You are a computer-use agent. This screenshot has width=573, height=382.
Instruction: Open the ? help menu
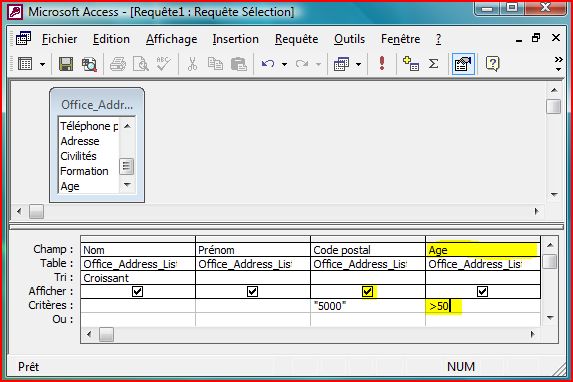pyautogui.click(x=439, y=39)
